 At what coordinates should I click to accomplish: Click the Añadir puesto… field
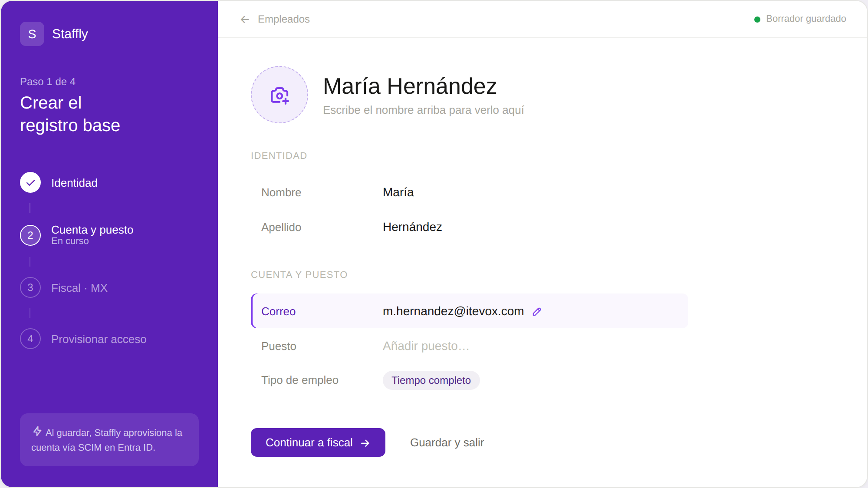(426, 346)
